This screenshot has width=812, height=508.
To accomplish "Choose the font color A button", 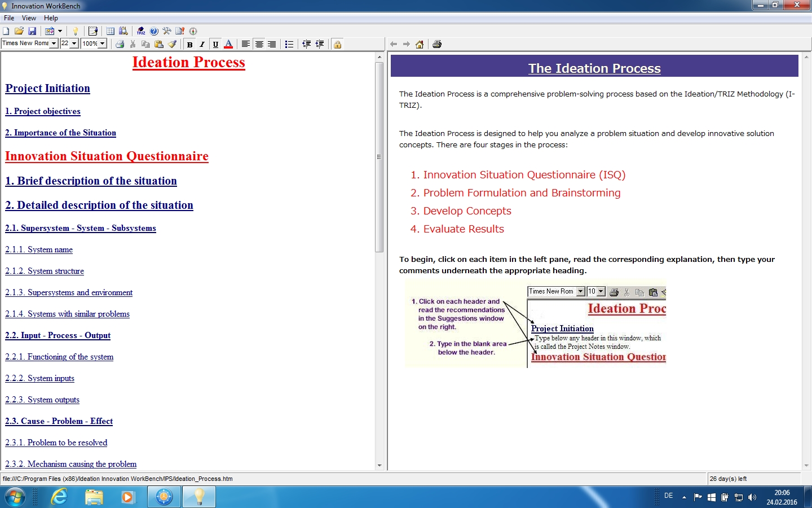I will 228,44.
